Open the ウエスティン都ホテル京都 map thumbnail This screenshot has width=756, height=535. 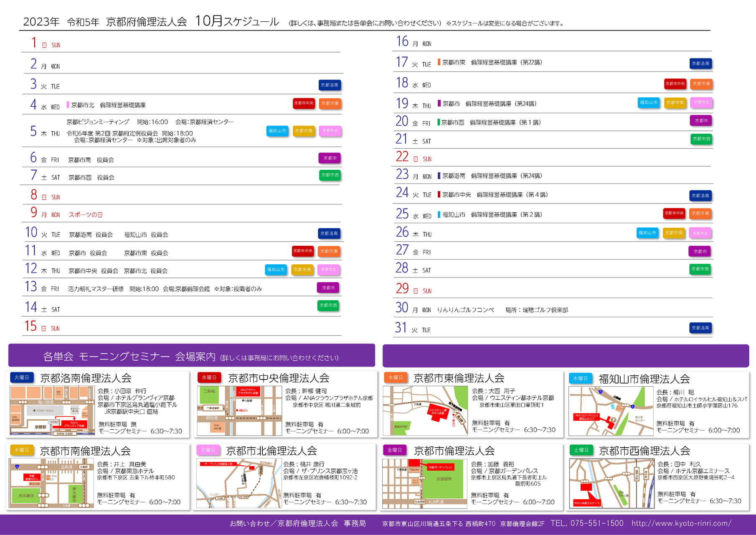click(x=425, y=411)
